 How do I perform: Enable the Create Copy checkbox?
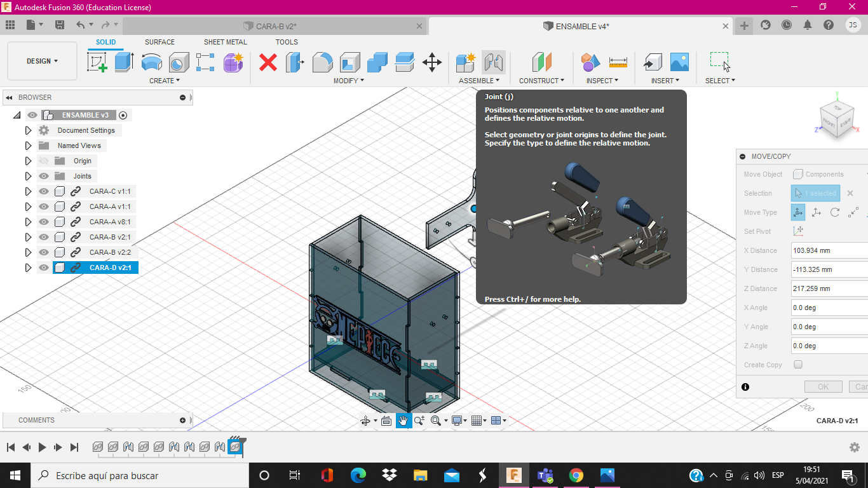coord(798,365)
